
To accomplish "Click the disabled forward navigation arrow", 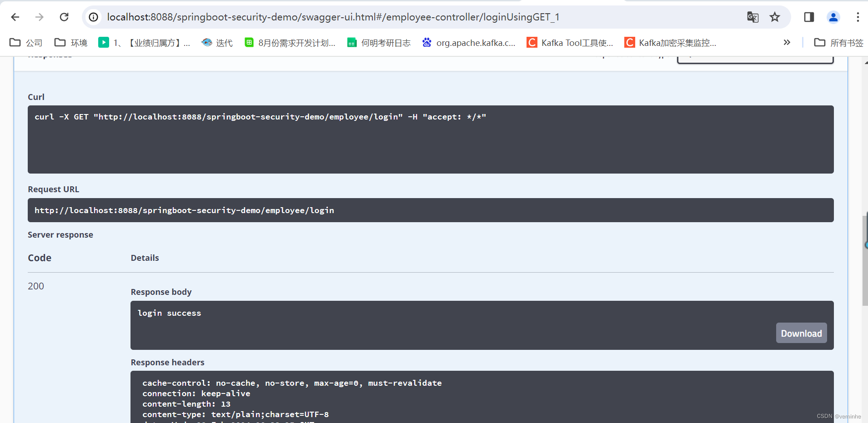I will [x=40, y=17].
